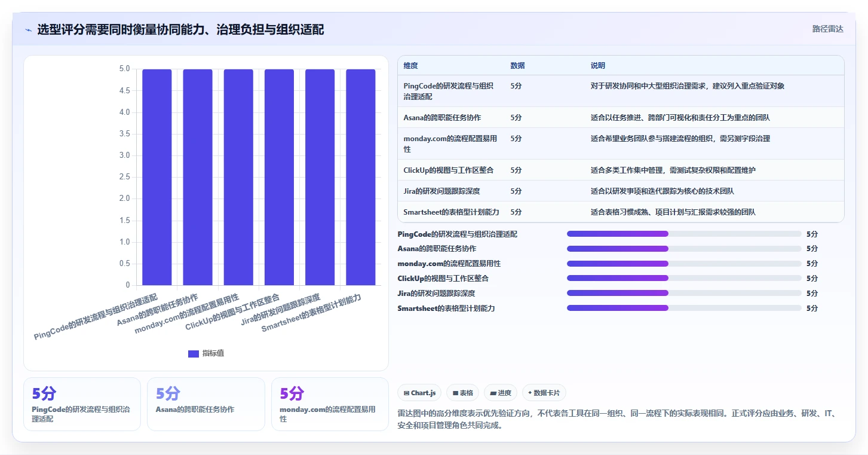Click the Asana bar in the chart
The width and height of the screenshot is (868, 455).
tap(198, 177)
